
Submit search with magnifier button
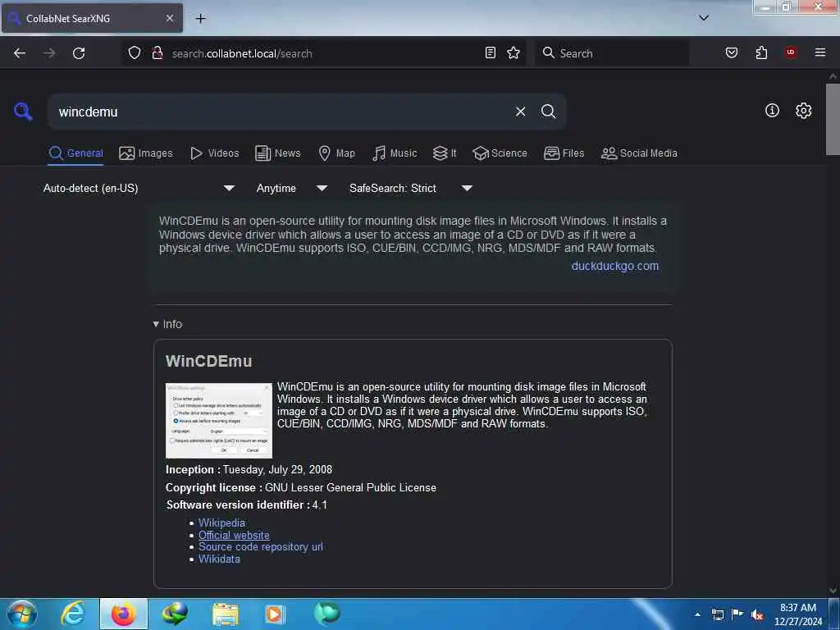(x=548, y=112)
